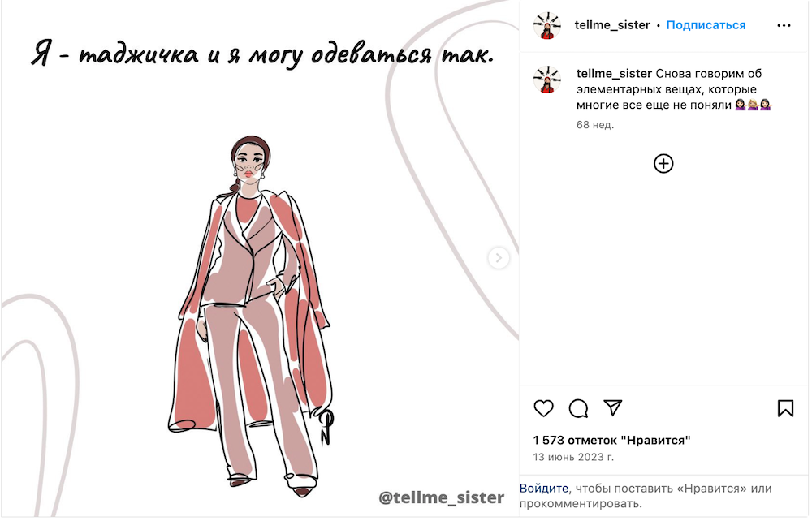
Task: Advance carousel to next slide arrow
Action: pyautogui.click(x=499, y=257)
